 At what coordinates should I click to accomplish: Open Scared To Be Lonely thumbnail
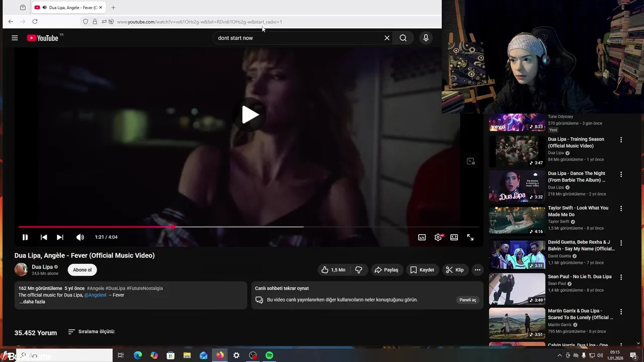coord(517,323)
